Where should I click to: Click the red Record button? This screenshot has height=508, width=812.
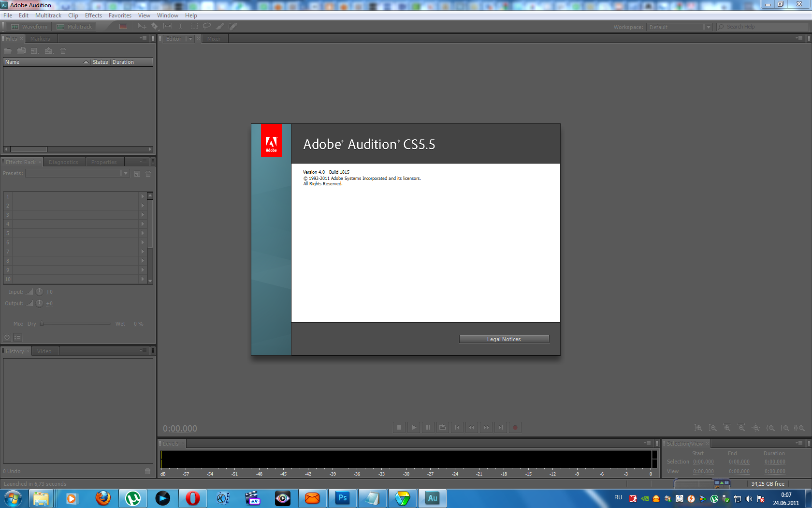click(x=515, y=428)
